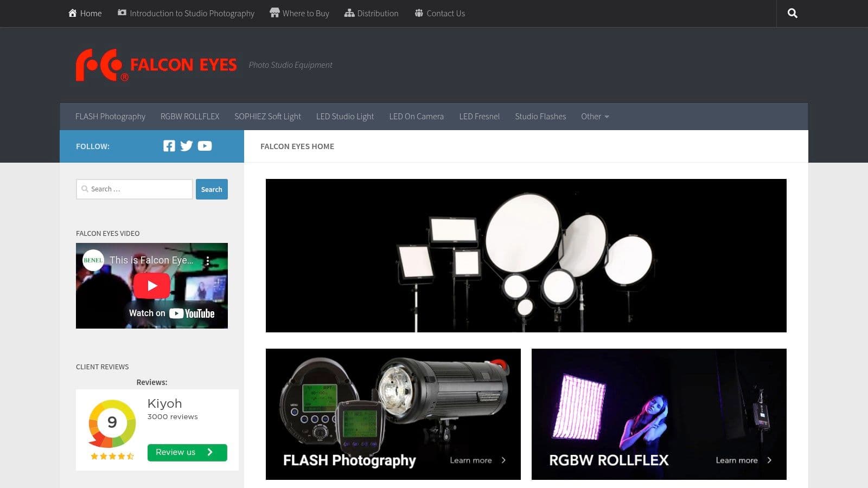
Task: Open the Twitter icon in the Follow section
Action: coord(187,145)
